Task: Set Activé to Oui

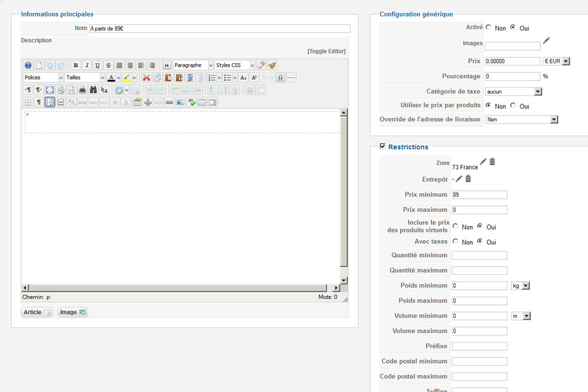Action: coord(513,28)
